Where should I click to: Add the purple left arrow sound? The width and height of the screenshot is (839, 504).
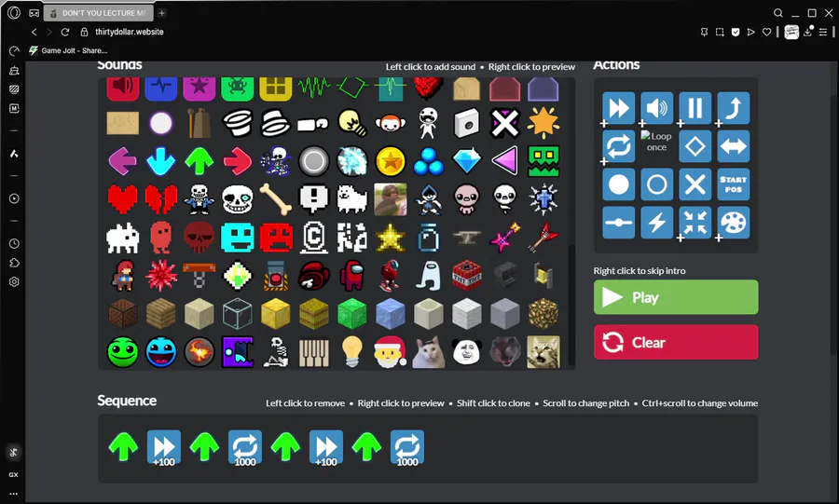pos(122,161)
